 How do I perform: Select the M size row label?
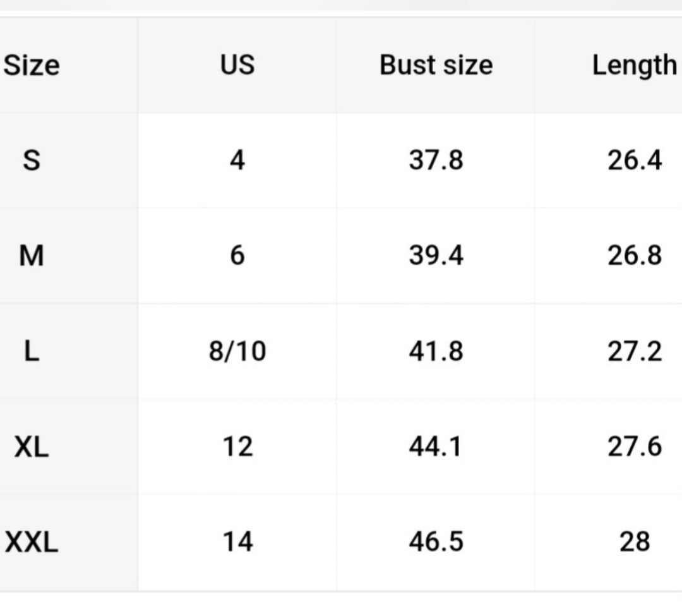pyautogui.click(x=32, y=256)
